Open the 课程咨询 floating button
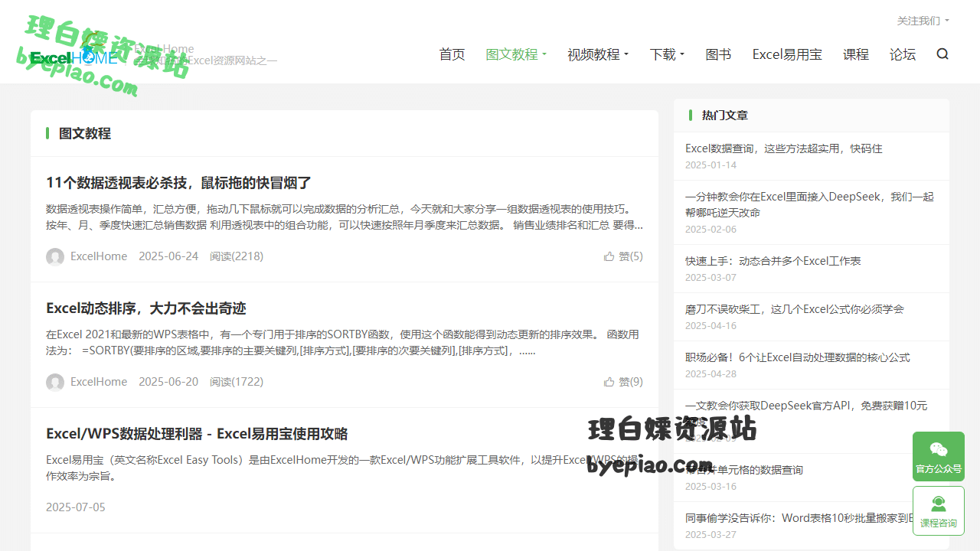The height and width of the screenshot is (551, 980). (939, 511)
